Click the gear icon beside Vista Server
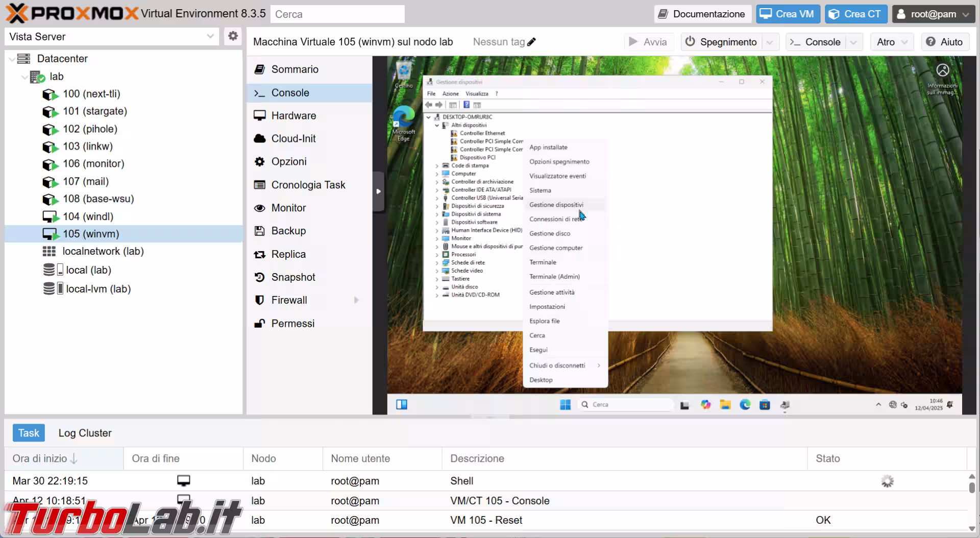Image resolution: width=980 pixels, height=538 pixels. [233, 36]
